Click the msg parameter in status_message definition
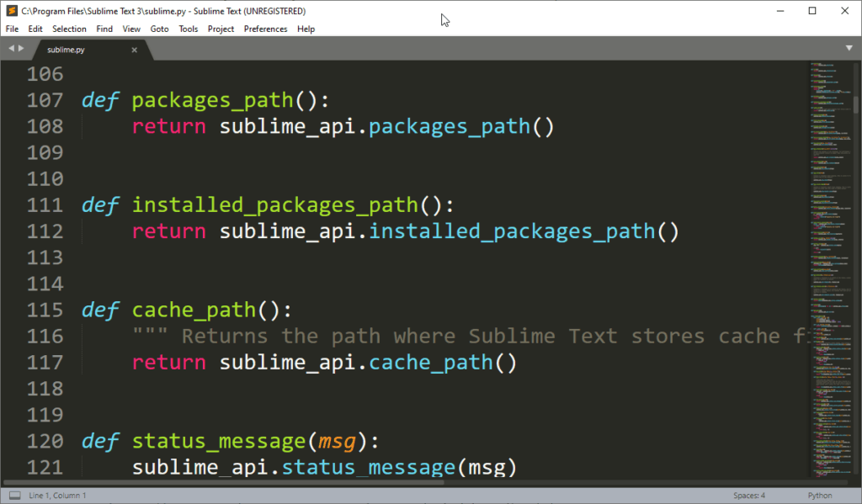The height and width of the screenshot is (504, 862). pos(337,442)
